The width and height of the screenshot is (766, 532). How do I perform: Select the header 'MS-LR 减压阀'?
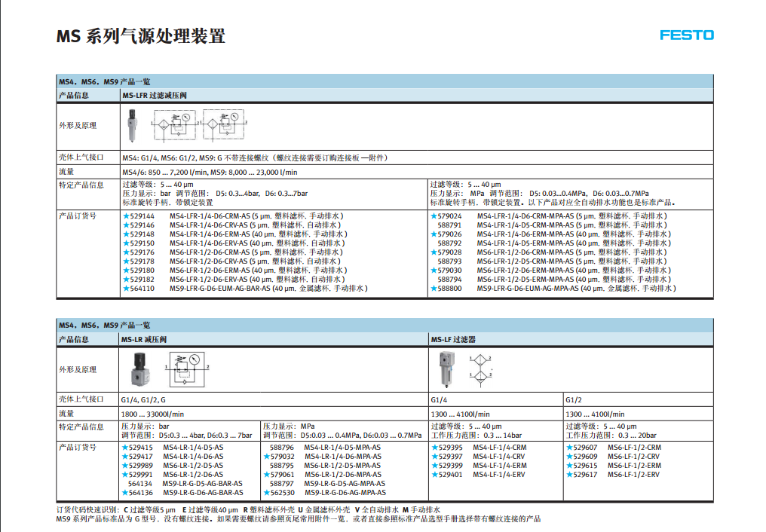point(143,340)
